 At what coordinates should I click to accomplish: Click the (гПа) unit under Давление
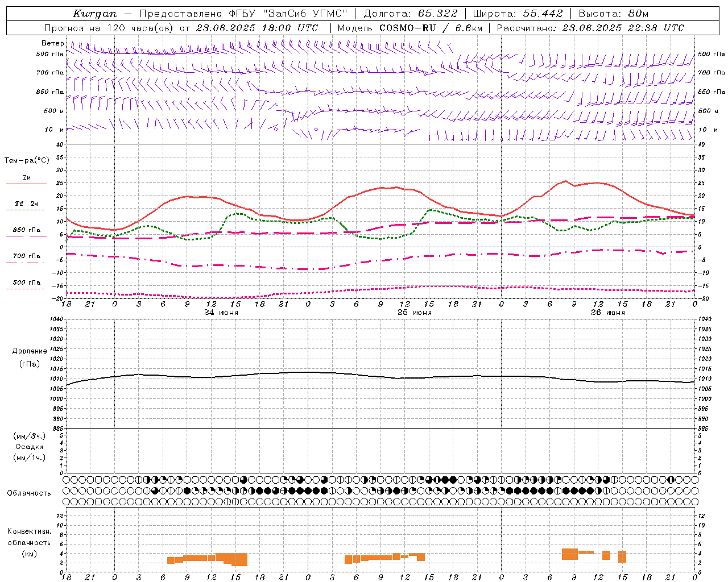point(30,364)
